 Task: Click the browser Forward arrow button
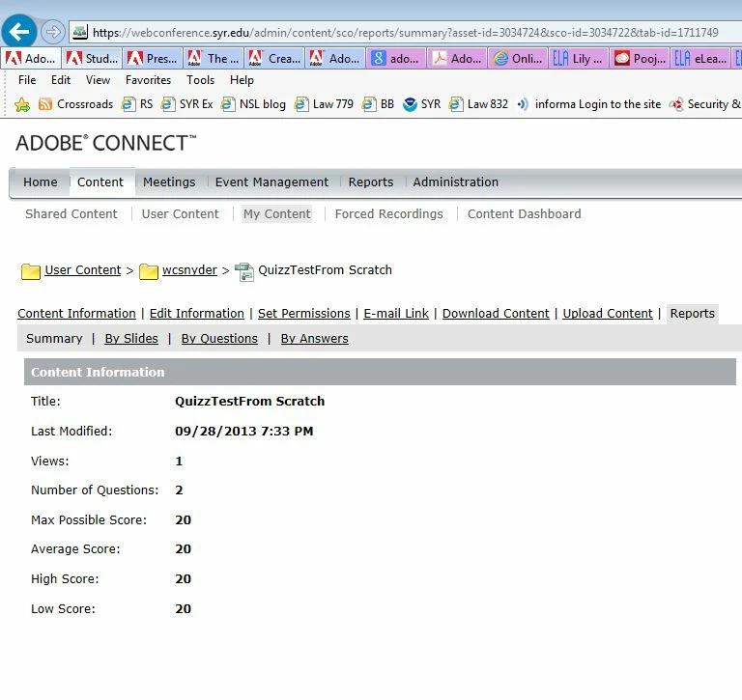[52, 32]
